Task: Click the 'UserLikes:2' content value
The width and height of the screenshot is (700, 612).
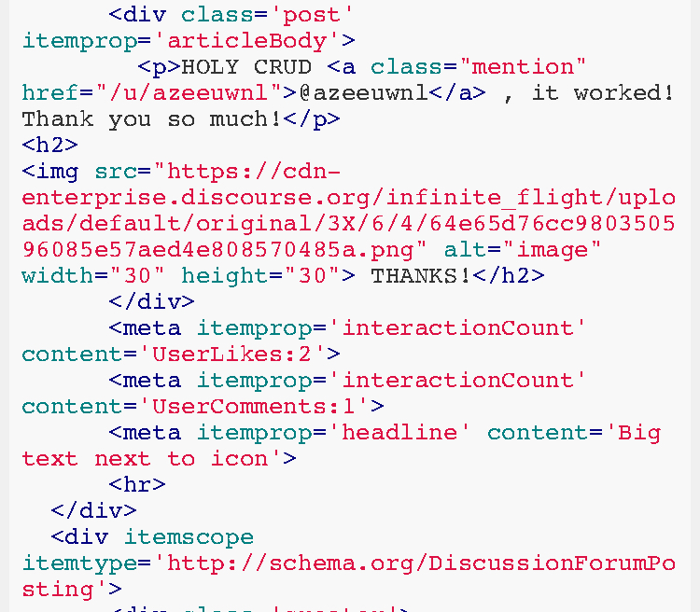Action: point(232,355)
